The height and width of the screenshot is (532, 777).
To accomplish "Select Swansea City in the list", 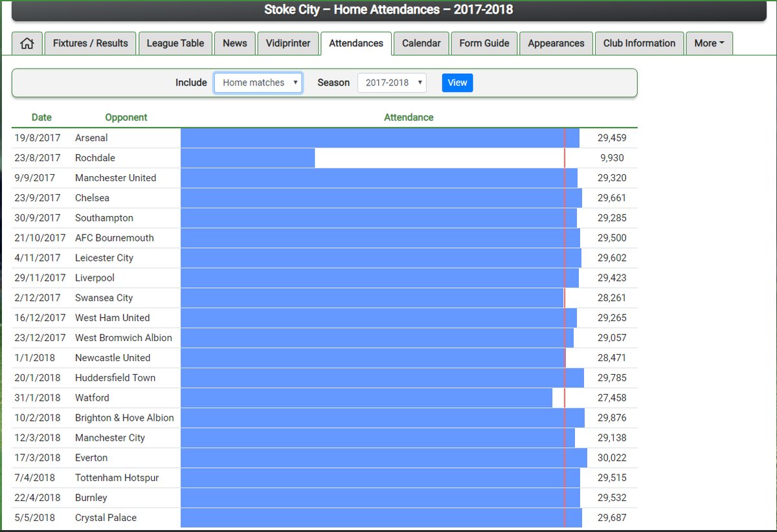I will (x=104, y=298).
